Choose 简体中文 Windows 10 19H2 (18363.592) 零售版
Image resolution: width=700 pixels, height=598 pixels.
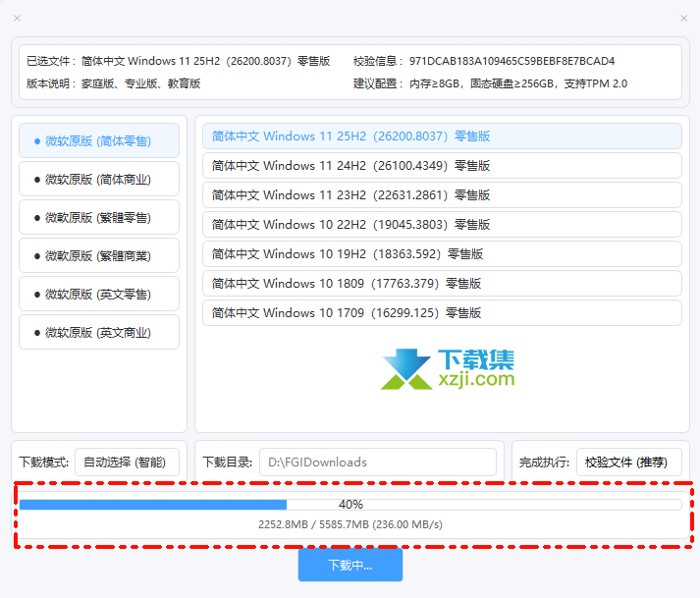442,254
